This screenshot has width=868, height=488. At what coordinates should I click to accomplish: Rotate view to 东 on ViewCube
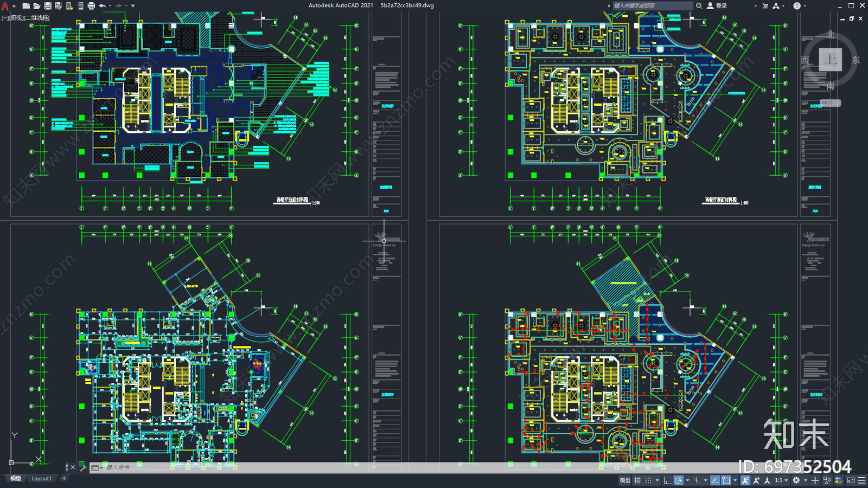pyautogui.click(x=856, y=60)
